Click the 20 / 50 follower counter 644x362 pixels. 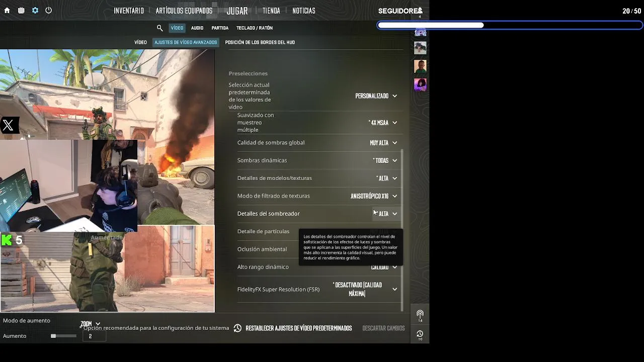tap(631, 11)
